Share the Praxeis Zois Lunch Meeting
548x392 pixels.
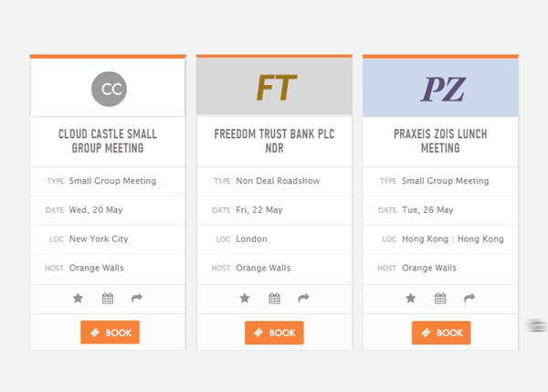pos(469,298)
